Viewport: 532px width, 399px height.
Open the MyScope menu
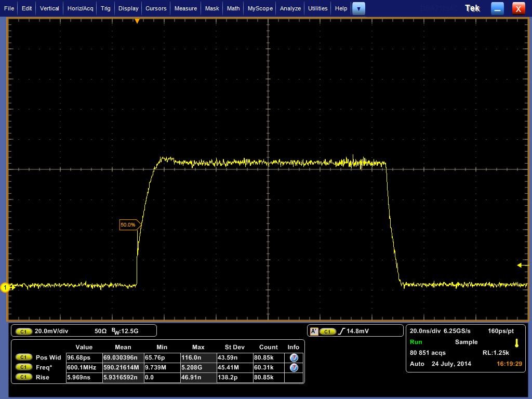[x=259, y=8]
